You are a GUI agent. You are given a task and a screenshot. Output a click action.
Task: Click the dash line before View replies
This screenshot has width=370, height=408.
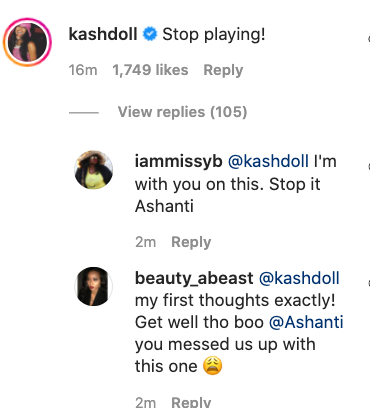[x=84, y=113]
